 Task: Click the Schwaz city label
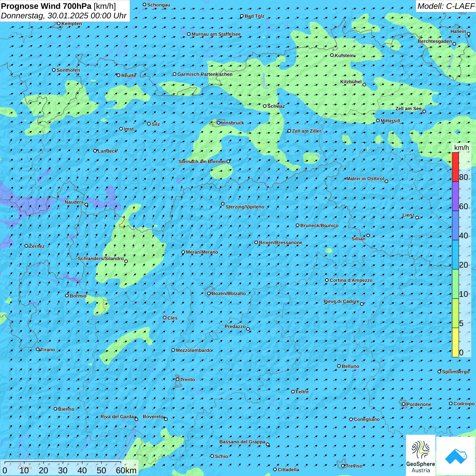(276, 106)
